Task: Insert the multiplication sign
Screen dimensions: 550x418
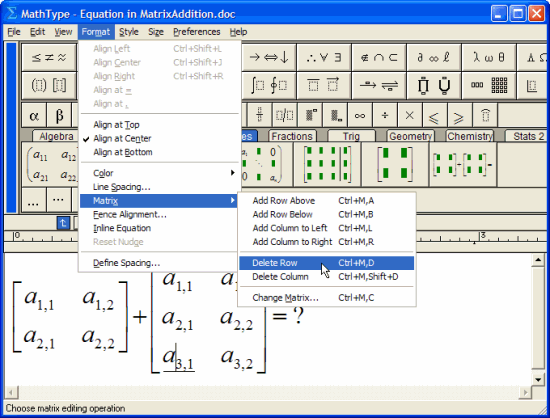Action: click(410, 115)
